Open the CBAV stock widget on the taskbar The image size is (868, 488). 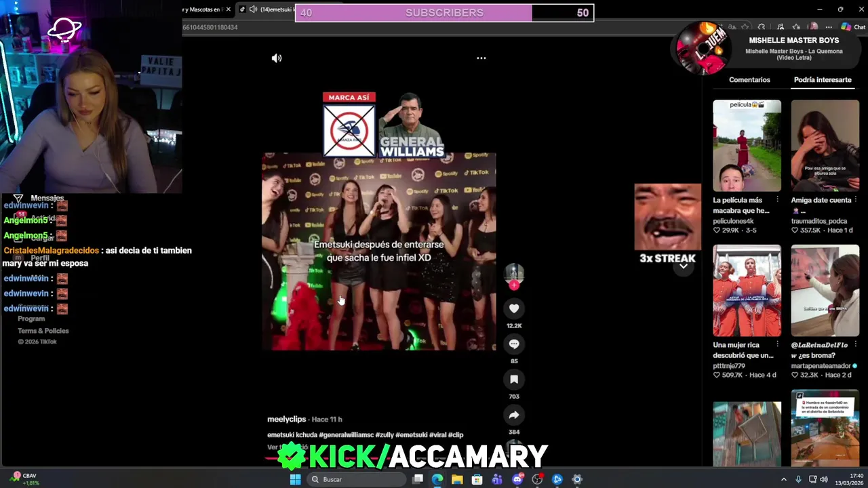click(24, 479)
